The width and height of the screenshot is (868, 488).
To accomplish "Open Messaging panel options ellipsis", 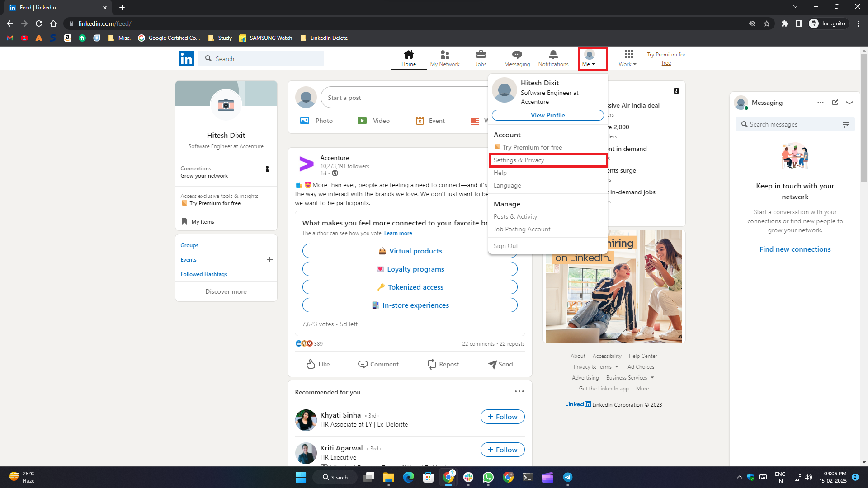I will pyautogui.click(x=820, y=103).
